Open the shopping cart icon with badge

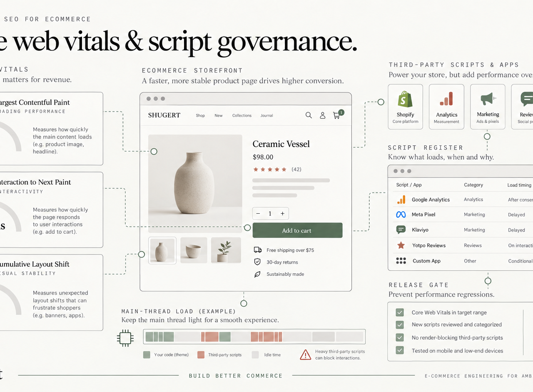pyautogui.click(x=338, y=115)
